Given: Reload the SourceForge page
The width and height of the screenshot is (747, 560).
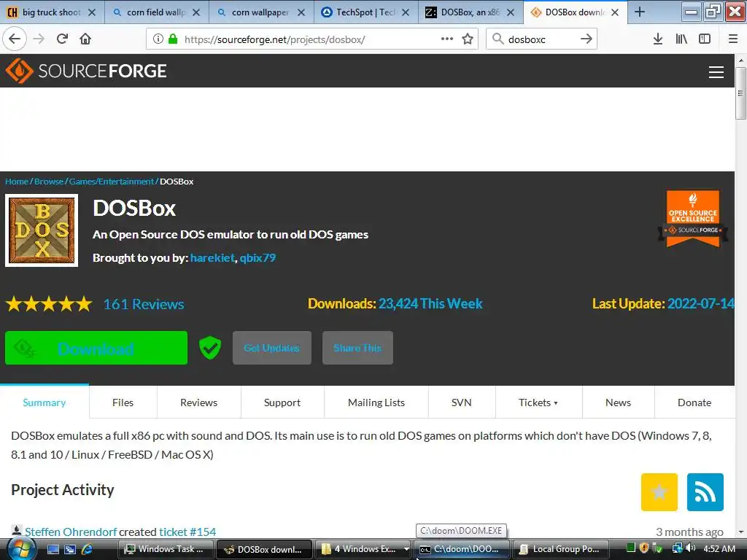Looking at the screenshot, I should 62,39.
